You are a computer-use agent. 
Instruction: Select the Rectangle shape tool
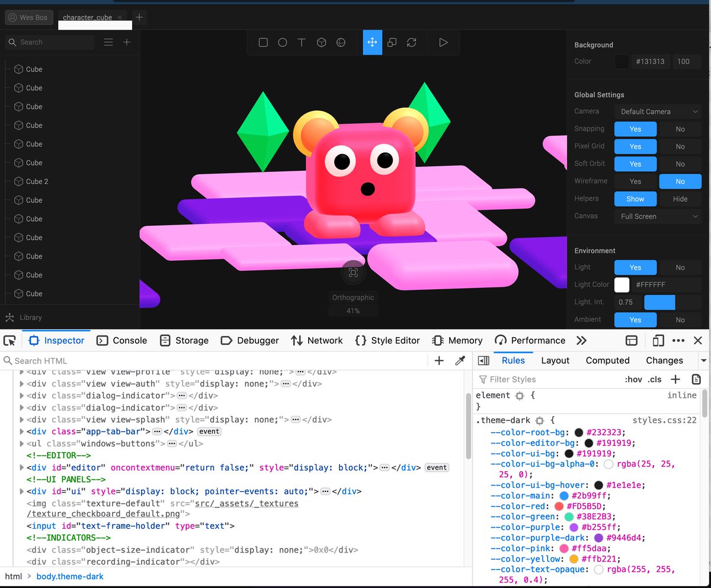coord(263,42)
